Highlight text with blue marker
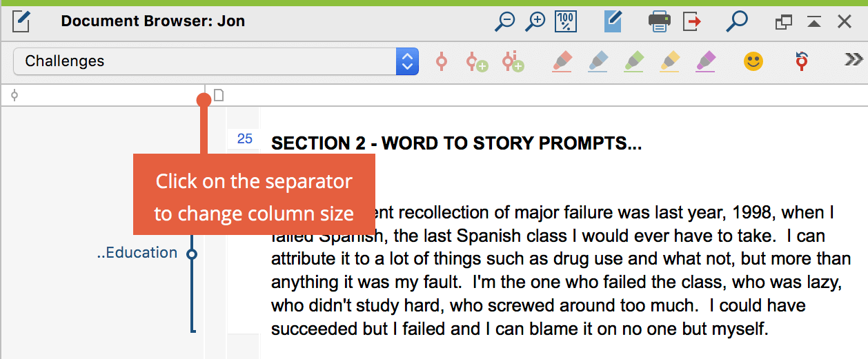The height and width of the screenshot is (359, 868). (598, 61)
